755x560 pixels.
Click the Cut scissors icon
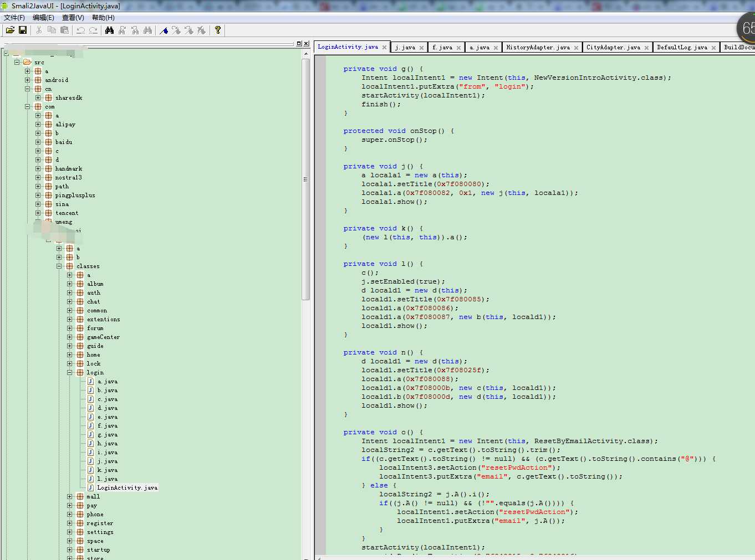[x=39, y=30]
